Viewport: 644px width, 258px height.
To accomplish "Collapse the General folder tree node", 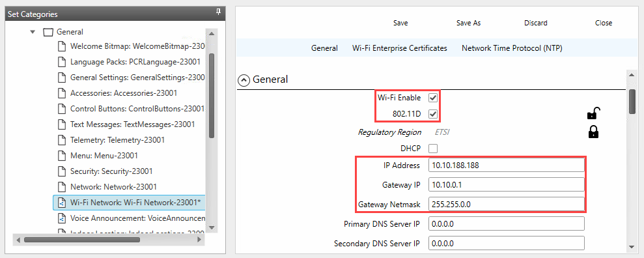I will (33, 32).
